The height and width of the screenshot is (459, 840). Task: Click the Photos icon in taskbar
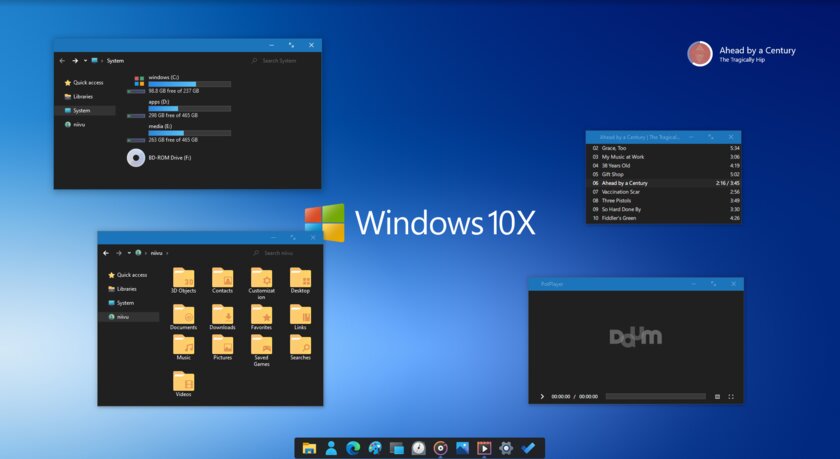point(462,448)
